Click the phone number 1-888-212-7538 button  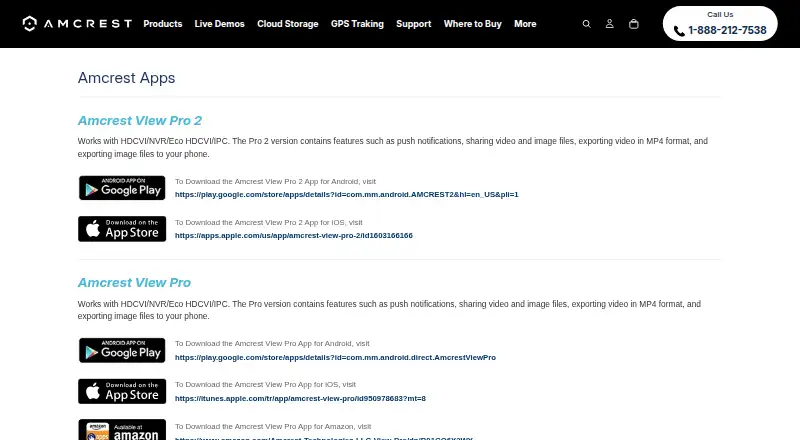coord(720,24)
